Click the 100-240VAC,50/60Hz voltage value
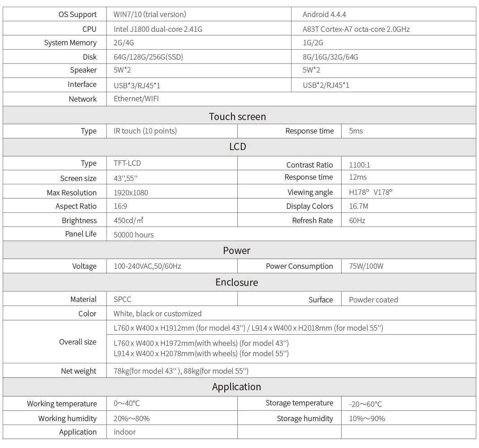The width and height of the screenshot is (479, 448). coord(147,266)
